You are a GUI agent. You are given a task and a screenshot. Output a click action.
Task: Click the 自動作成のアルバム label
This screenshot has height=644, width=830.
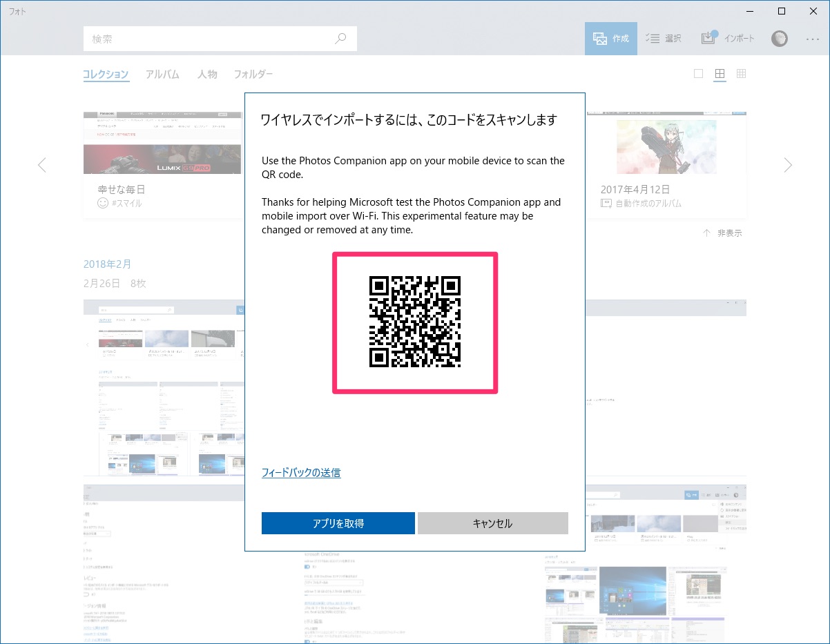pos(648,204)
